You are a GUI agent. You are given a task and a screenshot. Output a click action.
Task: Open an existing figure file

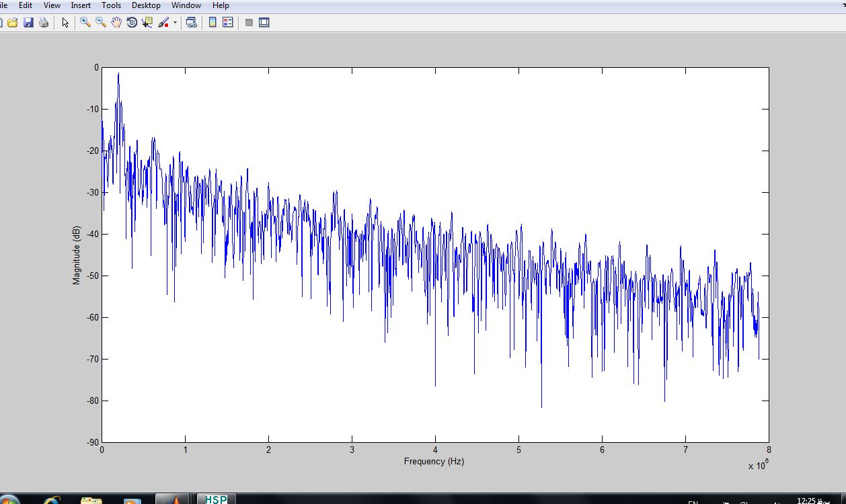(x=12, y=22)
